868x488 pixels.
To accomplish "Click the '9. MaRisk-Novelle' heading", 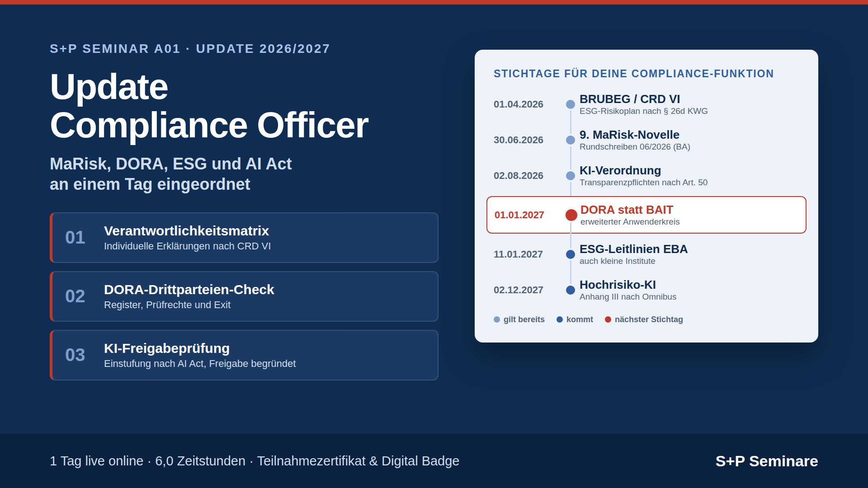I will (x=629, y=135).
